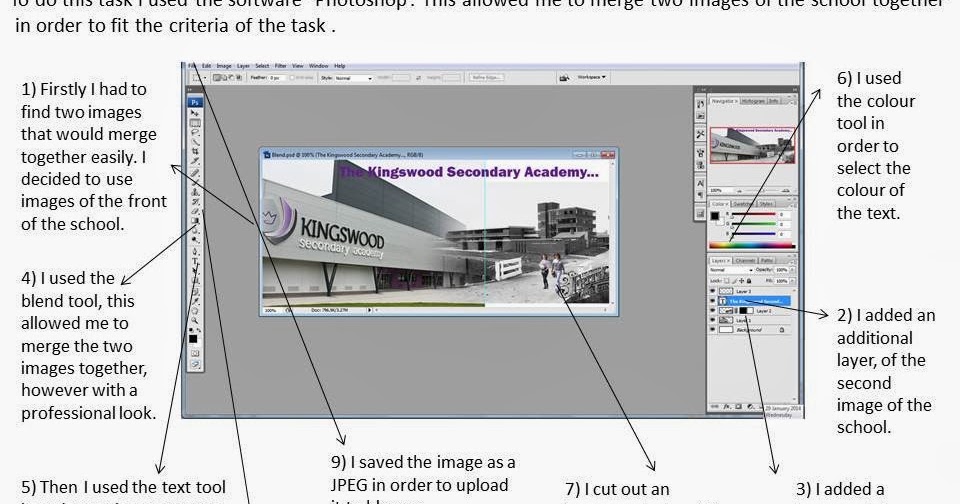The height and width of the screenshot is (504, 960).
Task: Select the Horizontal Type tool
Action: pos(195,261)
